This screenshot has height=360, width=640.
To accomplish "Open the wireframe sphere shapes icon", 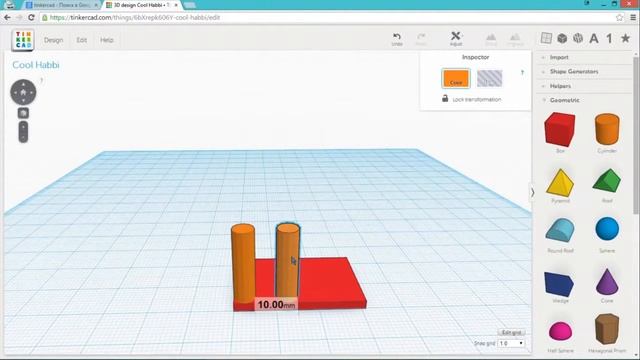I will (x=578, y=38).
